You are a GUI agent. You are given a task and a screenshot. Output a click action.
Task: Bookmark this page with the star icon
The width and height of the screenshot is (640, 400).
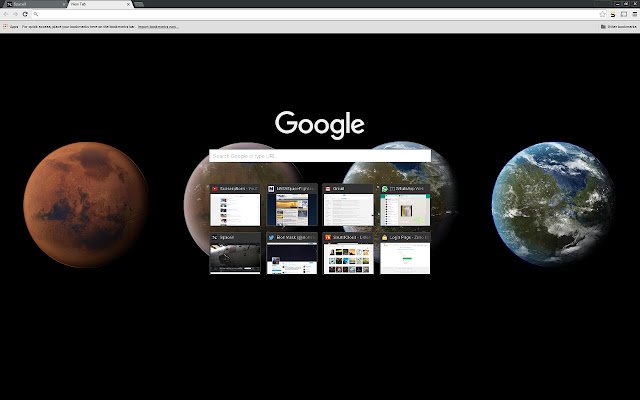(602, 14)
